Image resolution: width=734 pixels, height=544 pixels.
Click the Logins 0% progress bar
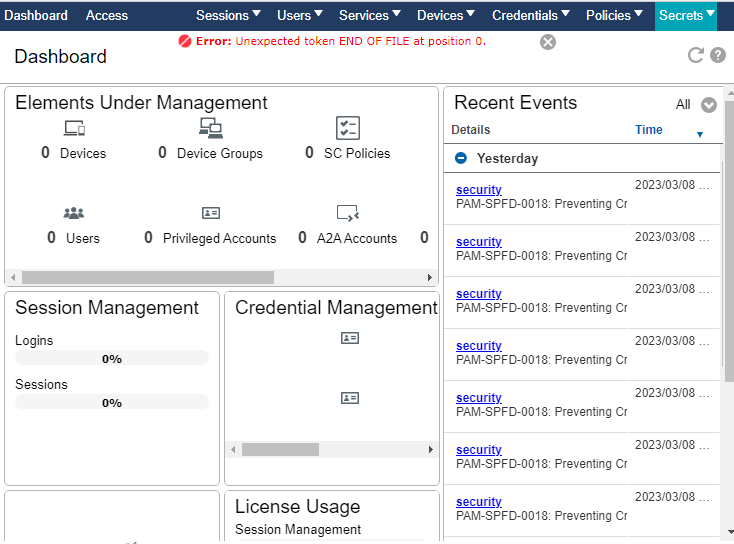pos(112,358)
